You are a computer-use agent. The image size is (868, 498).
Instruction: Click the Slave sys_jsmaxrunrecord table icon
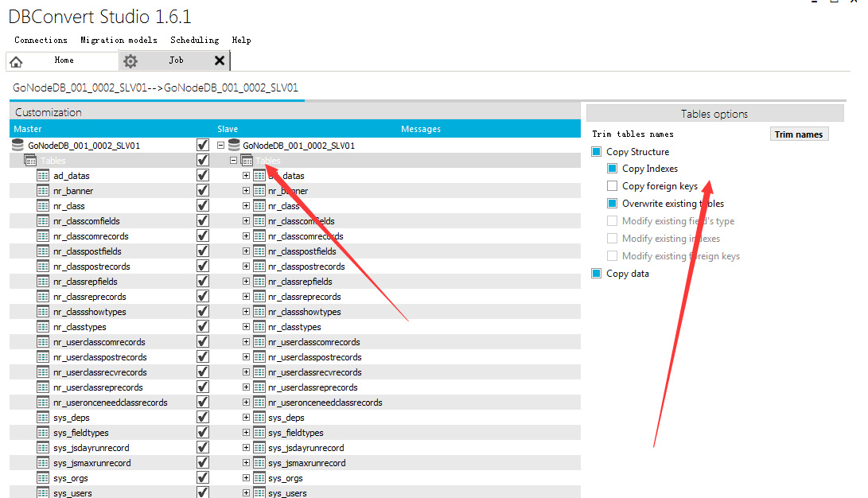pyautogui.click(x=259, y=462)
